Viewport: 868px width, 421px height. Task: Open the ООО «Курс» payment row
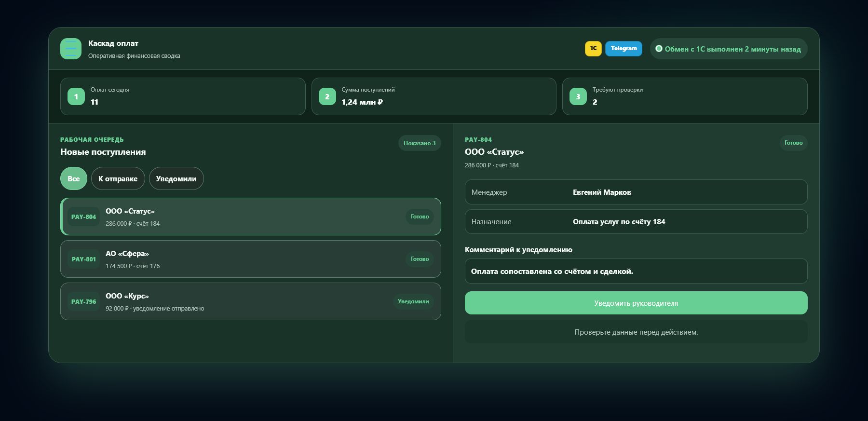tap(251, 301)
